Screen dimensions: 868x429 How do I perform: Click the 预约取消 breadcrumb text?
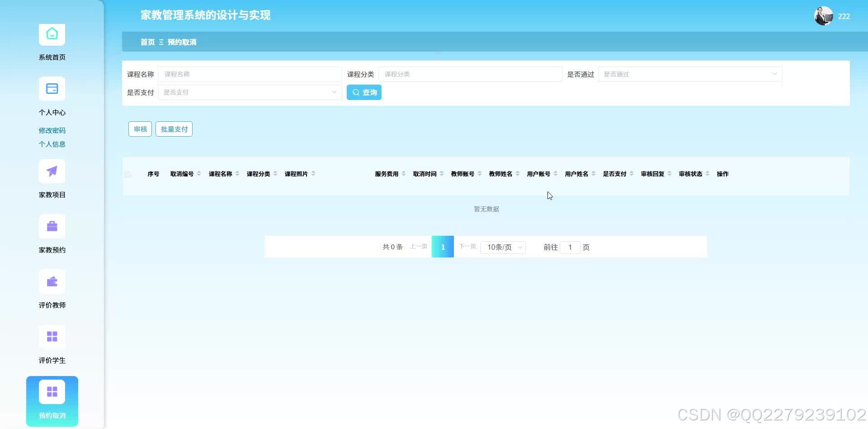182,42
